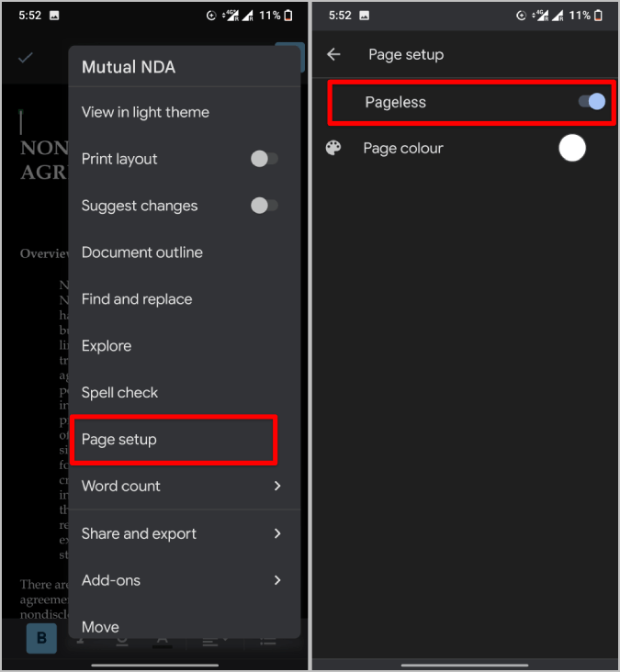Tap the checkmark to finish editing

(x=26, y=58)
